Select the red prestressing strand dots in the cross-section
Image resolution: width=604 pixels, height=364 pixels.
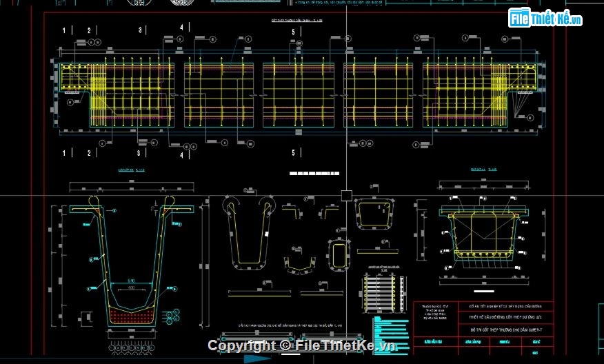pos(132,316)
